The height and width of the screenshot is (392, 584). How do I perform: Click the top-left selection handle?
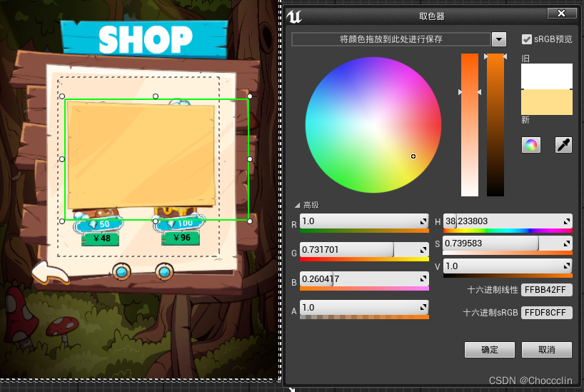62,96
